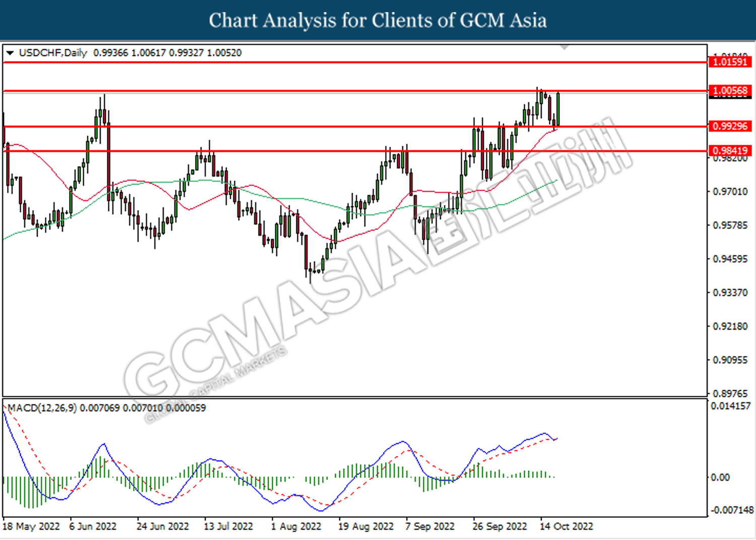This screenshot has height=540, width=756.
Task: Click the 19 Aug 2022 date label
Action: point(366,526)
